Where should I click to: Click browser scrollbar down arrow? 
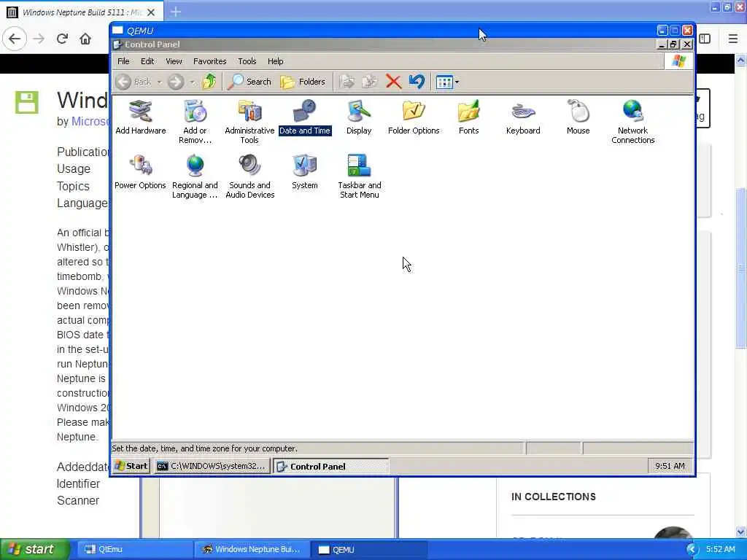[741, 532]
